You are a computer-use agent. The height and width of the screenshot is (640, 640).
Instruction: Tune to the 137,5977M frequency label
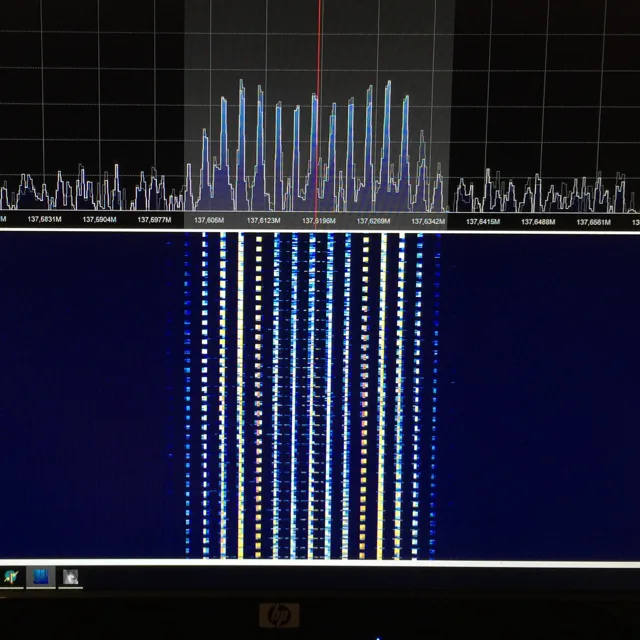click(x=154, y=220)
